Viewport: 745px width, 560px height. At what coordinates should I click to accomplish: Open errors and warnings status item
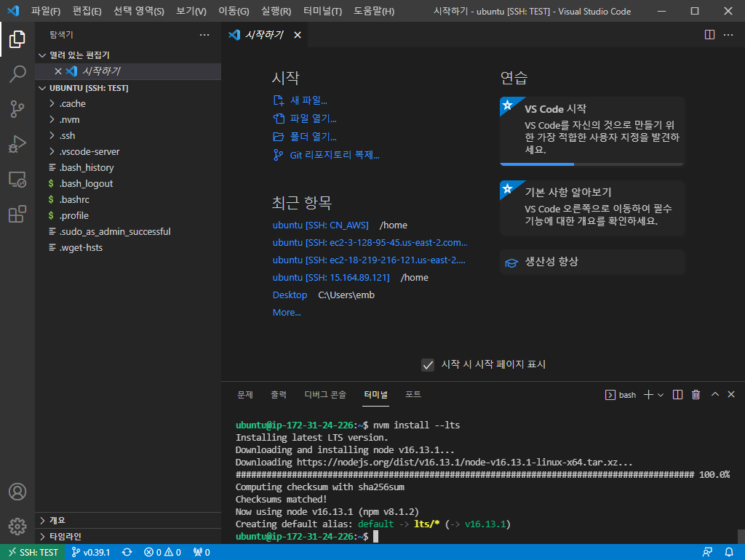[162, 552]
